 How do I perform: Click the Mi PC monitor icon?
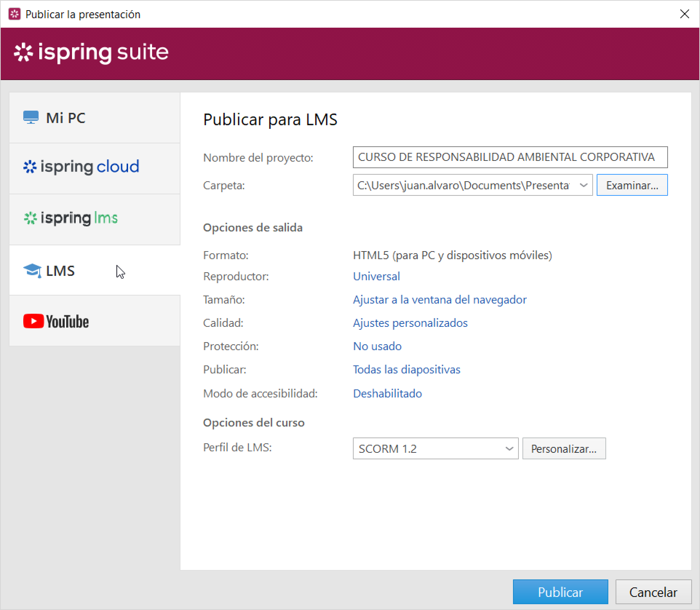click(31, 118)
